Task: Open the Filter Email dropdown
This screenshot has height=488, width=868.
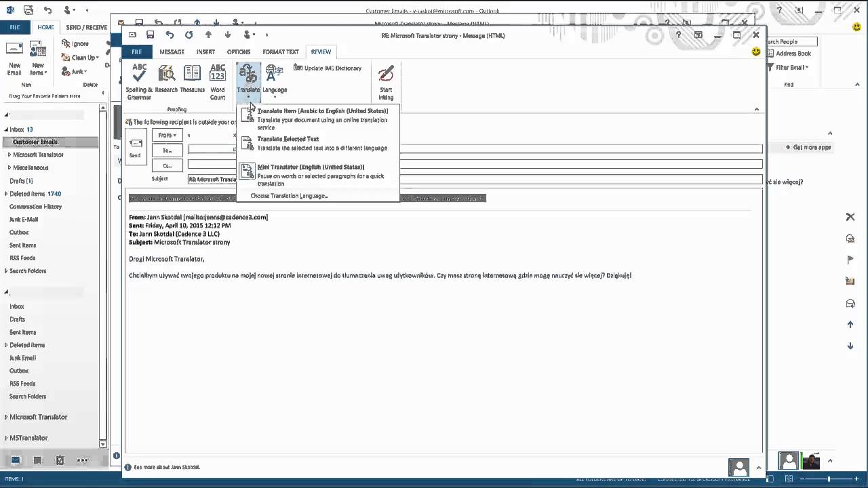Action: click(789, 67)
